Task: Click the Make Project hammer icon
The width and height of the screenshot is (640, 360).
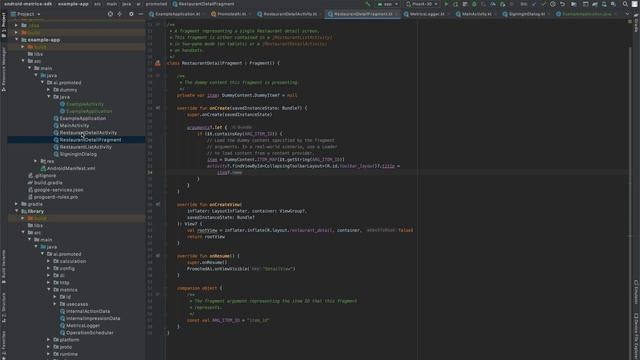Action: pyautogui.click(x=368, y=4)
